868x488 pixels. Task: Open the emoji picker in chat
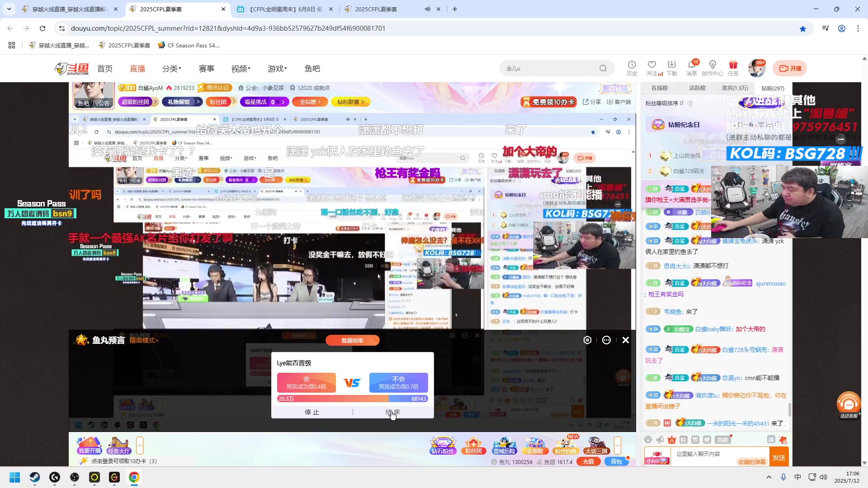pyautogui.click(x=648, y=440)
